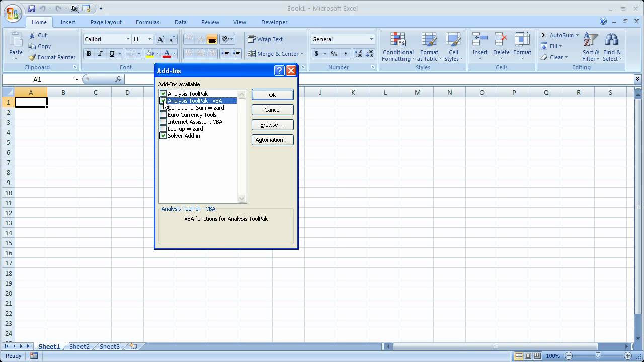Open Fill Color dropdown arrow
Image resolution: width=644 pixels, height=362 pixels.
pos(157,54)
